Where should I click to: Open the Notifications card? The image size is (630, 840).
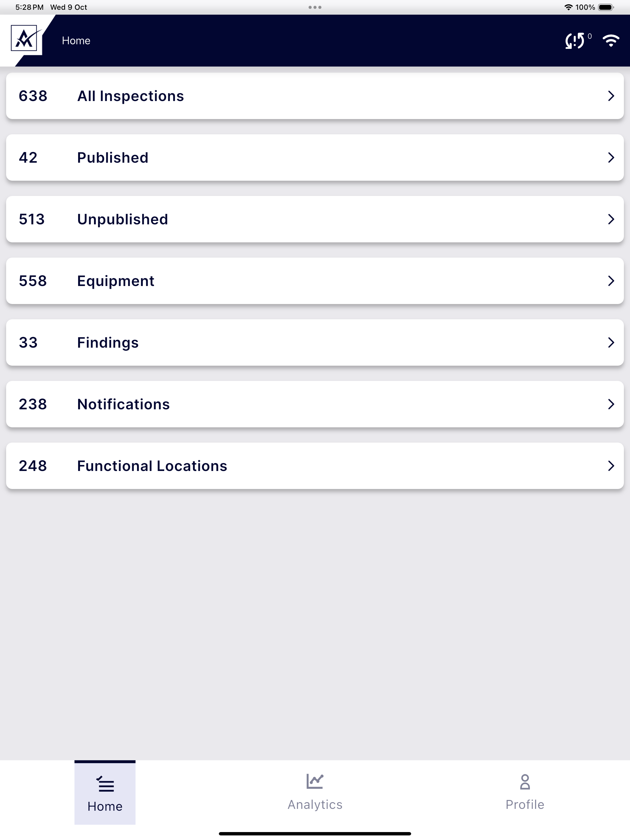(x=315, y=404)
